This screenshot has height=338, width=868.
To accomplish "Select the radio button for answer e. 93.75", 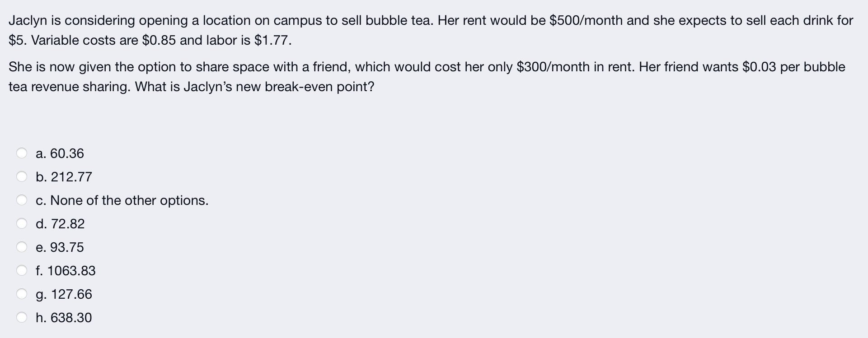I will coord(21,247).
